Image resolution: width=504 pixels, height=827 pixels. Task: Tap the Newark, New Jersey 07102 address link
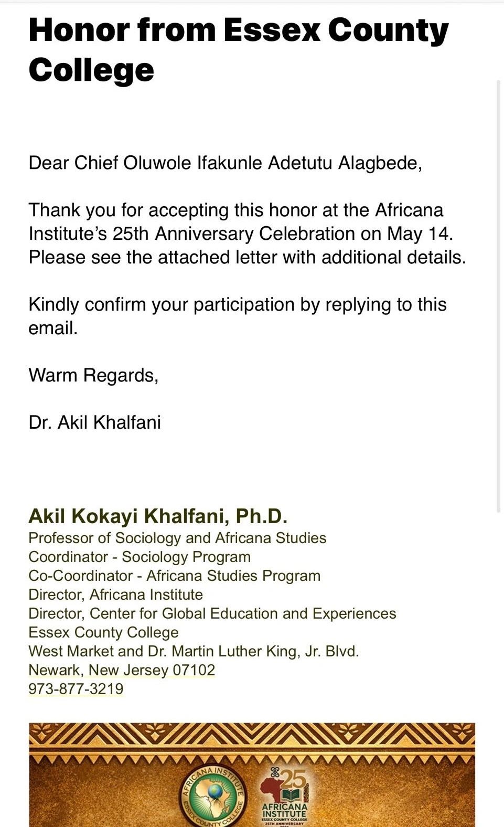click(x=122, y=670)
